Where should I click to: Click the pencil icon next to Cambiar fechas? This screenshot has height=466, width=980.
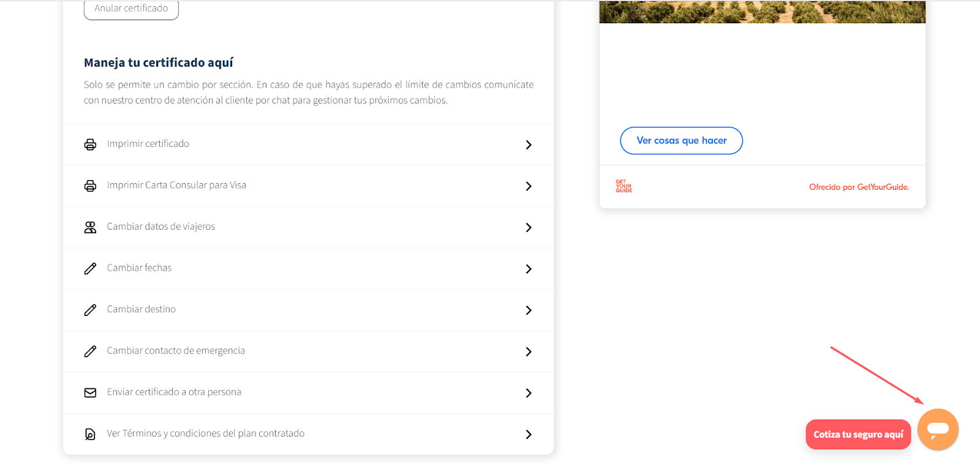(90, 269)
